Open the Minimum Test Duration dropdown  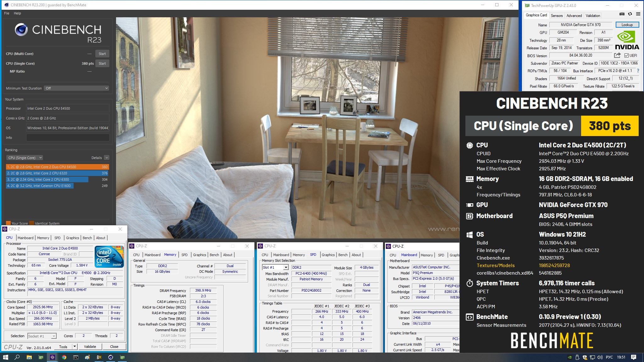77,88
